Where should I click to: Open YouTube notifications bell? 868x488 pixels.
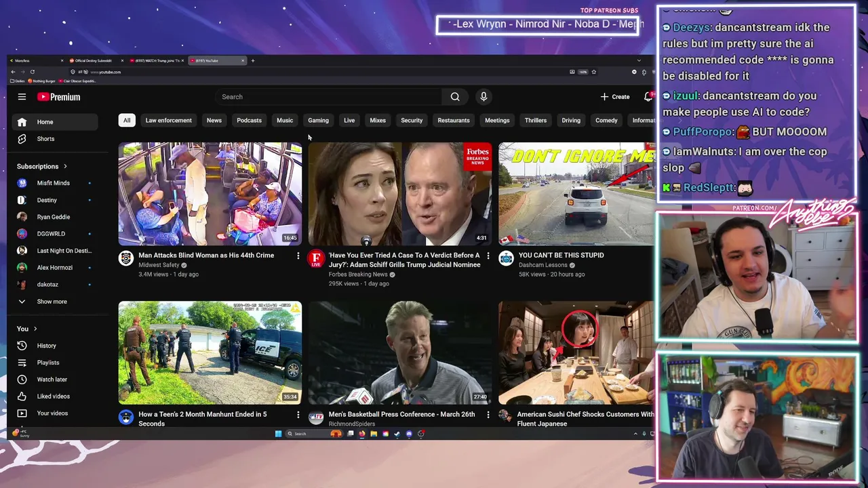[648, 97]
